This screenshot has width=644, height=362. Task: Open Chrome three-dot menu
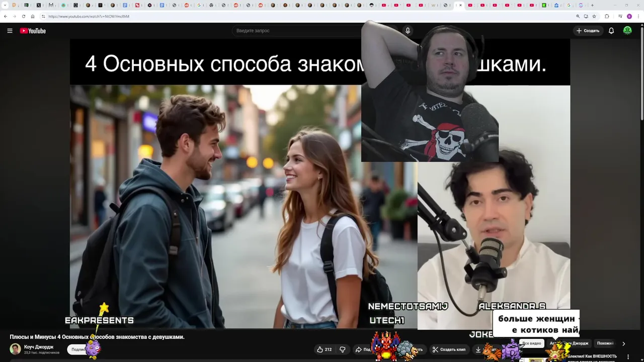(639, 16)
